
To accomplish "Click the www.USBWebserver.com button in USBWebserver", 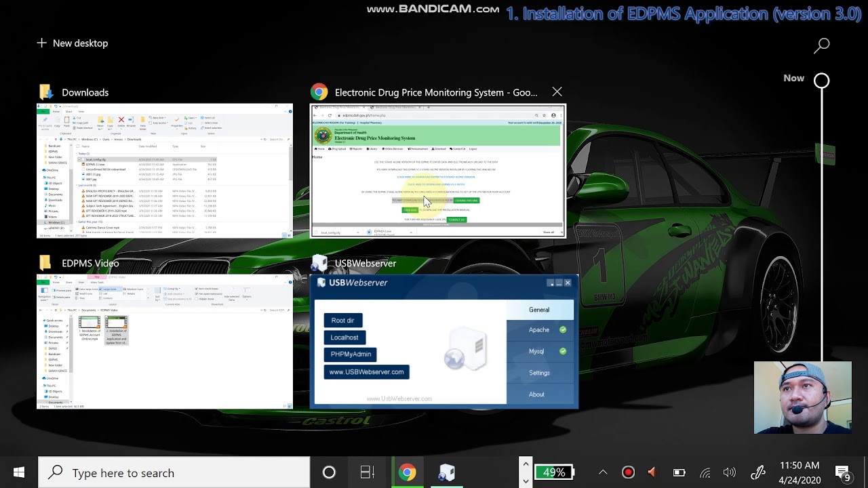I will (x=366, y=371).
